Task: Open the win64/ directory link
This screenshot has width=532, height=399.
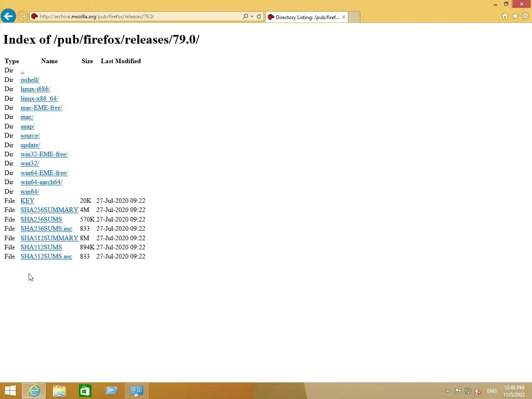Action: (30, 192)
